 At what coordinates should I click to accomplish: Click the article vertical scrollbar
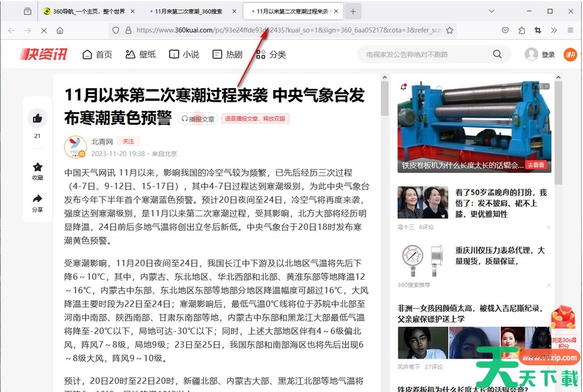(384, 99)
